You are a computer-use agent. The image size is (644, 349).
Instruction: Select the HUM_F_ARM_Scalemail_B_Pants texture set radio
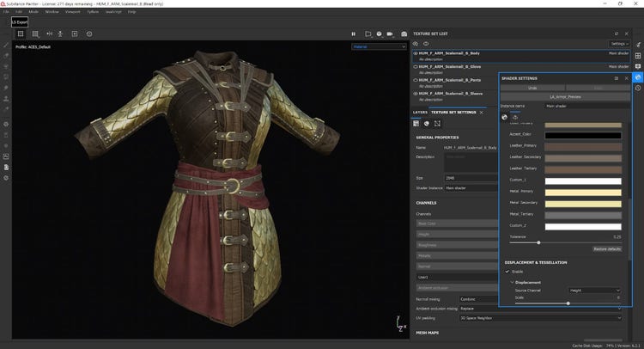coord(416,80)
